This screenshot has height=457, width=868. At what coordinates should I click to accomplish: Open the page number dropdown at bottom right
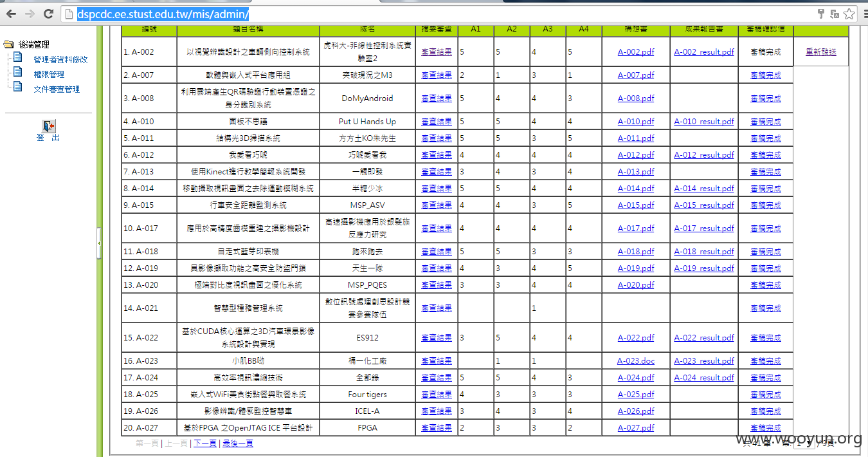point(804,443)
